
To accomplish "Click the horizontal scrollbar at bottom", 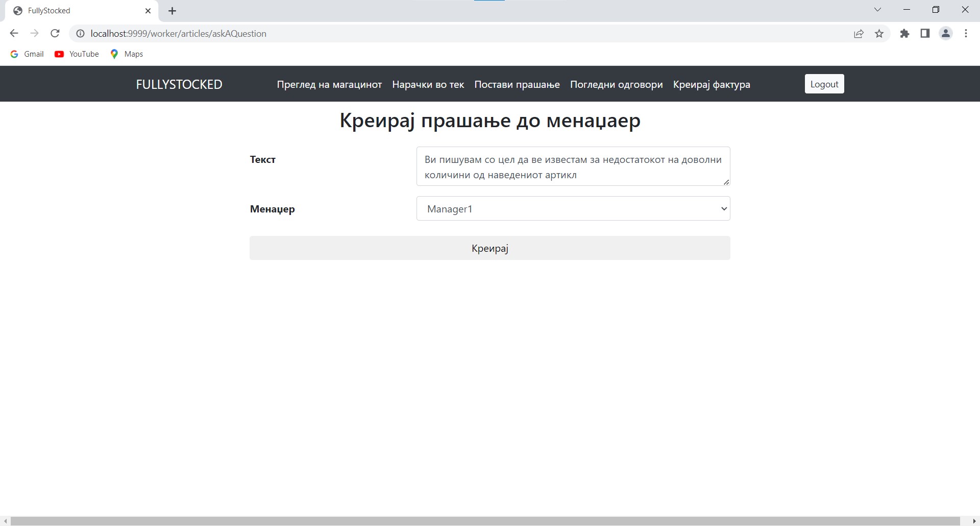I will [485, 521].
